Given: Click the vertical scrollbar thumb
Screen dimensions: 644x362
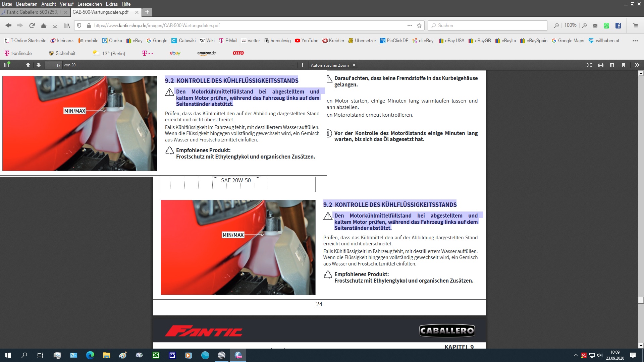Looking at the screenshot, I should coord(641,300).
